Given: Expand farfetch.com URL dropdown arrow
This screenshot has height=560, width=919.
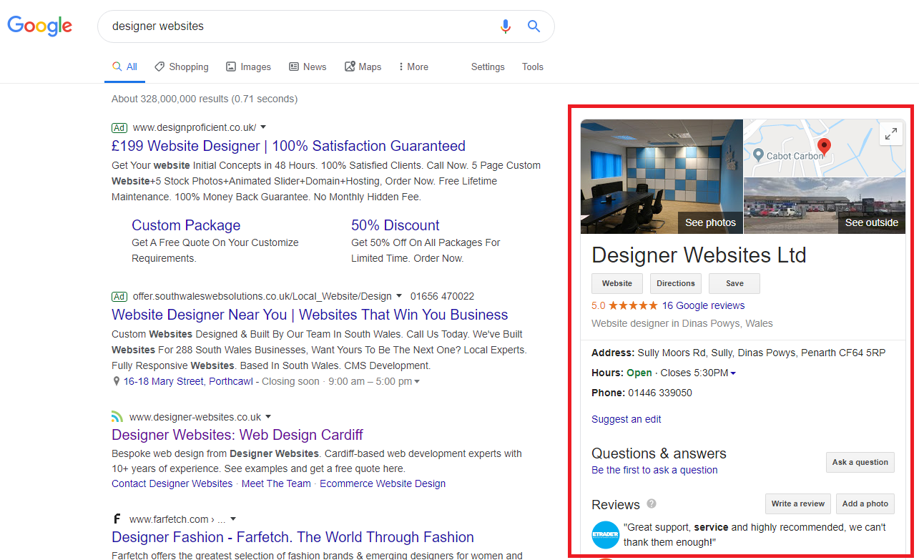Looking at the screenshot, I should click(233, 518).
